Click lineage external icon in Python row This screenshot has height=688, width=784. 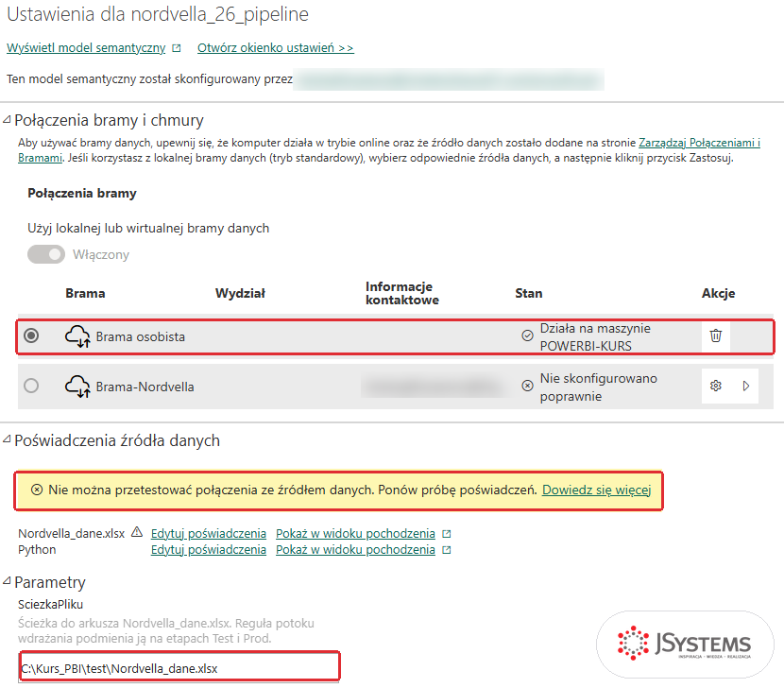tap(447, 550)
